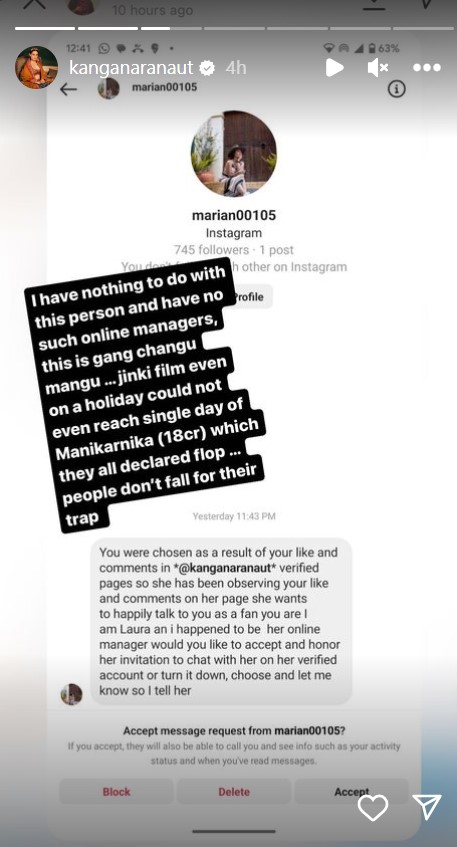457x847 pixels.
Task: Accept the message request
Action: (x=352, y=791)
